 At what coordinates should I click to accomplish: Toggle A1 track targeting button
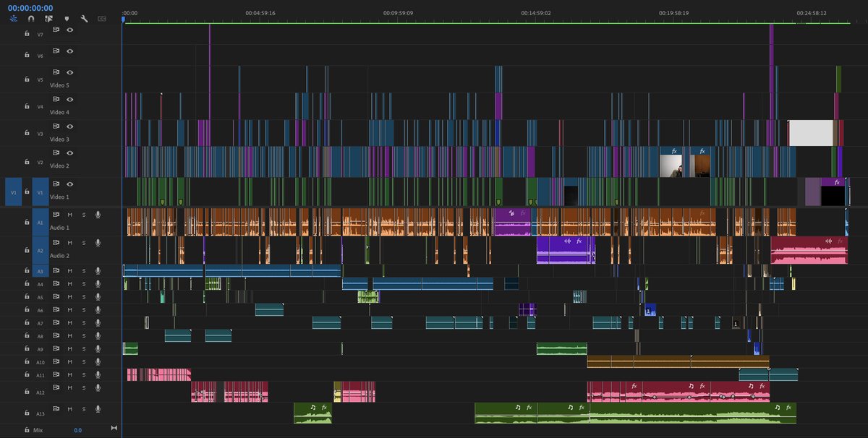point(41,222)
